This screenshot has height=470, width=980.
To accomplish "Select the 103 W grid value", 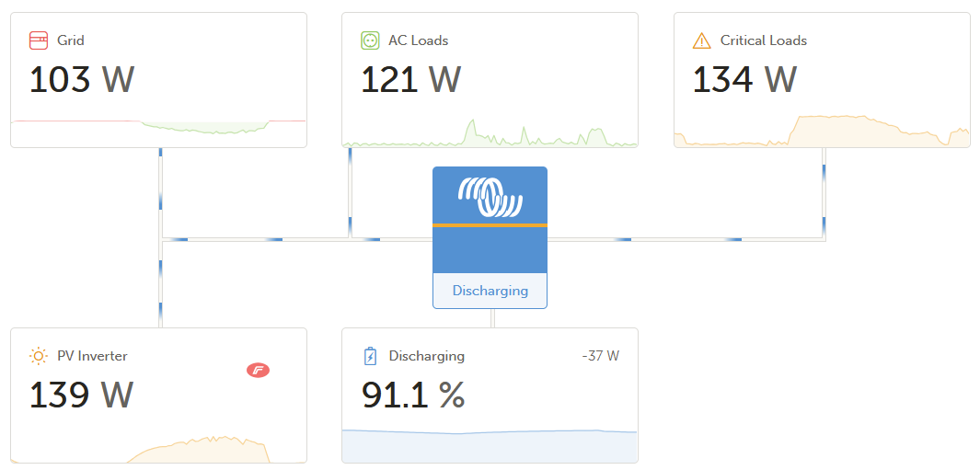I will [x=82, y=79].
